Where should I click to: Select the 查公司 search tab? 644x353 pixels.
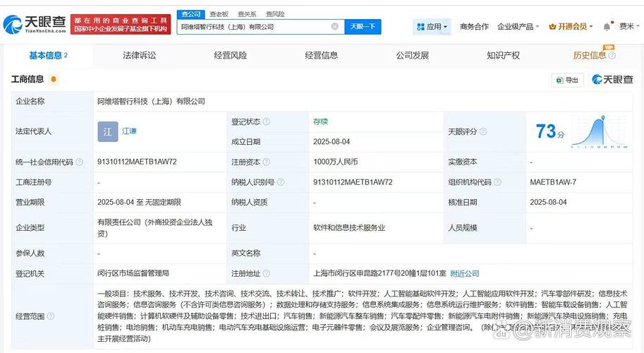click(191, 14)
